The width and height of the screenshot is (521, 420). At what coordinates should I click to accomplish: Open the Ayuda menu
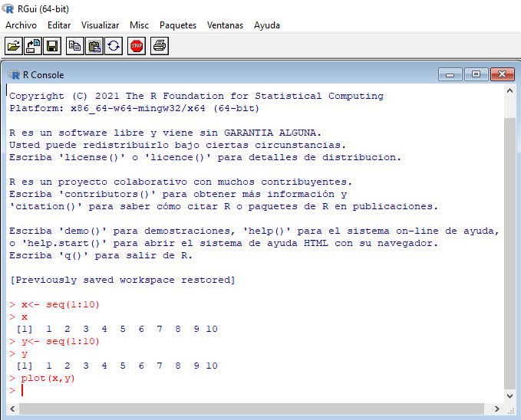(x=267, y=25)
